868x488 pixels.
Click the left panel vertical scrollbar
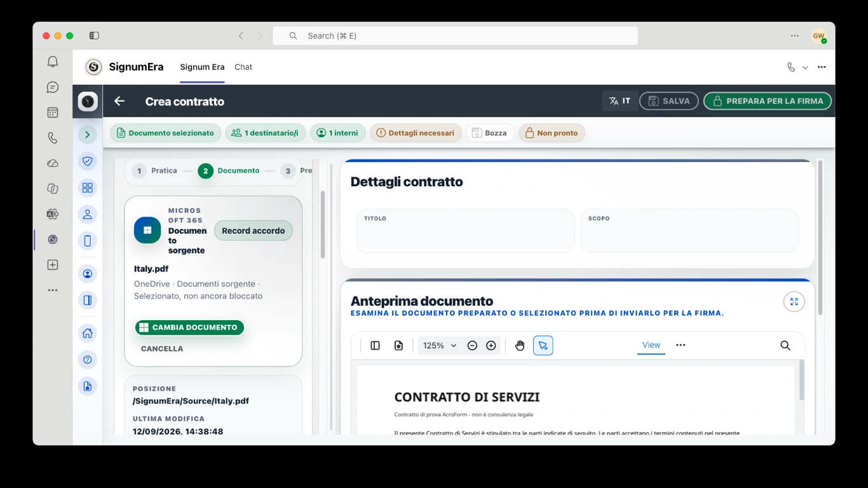click(323, 224)
